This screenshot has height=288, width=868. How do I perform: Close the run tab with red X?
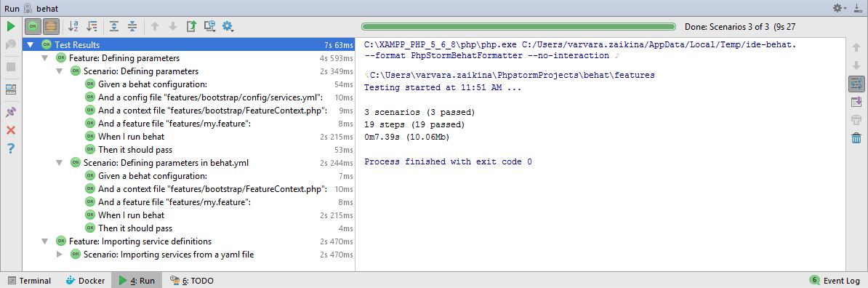[x=10, y=131]
